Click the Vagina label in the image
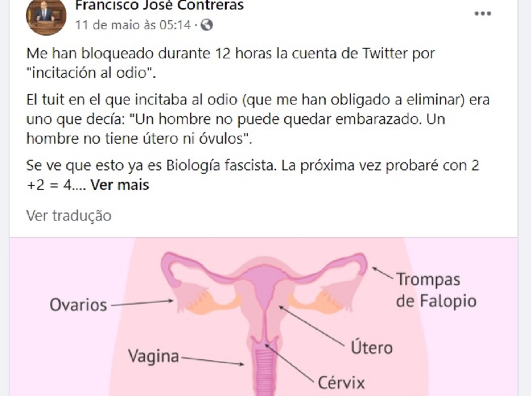 [153, 356]
